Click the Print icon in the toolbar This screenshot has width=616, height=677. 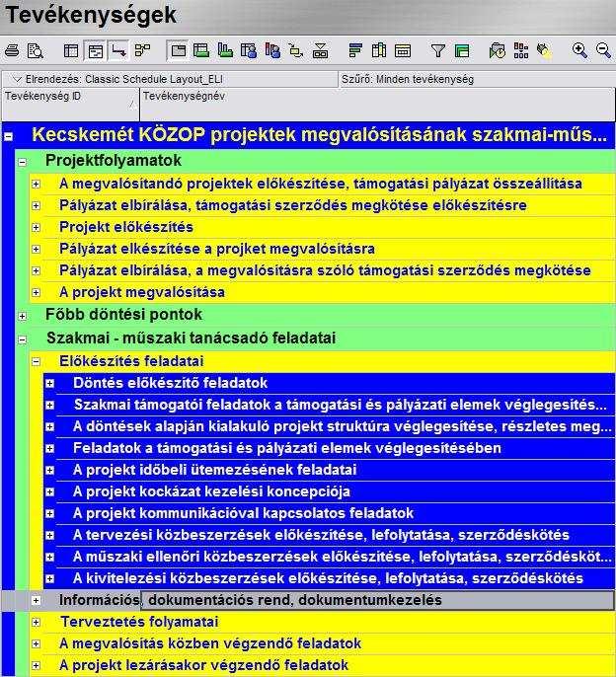(x=12, y=51)
